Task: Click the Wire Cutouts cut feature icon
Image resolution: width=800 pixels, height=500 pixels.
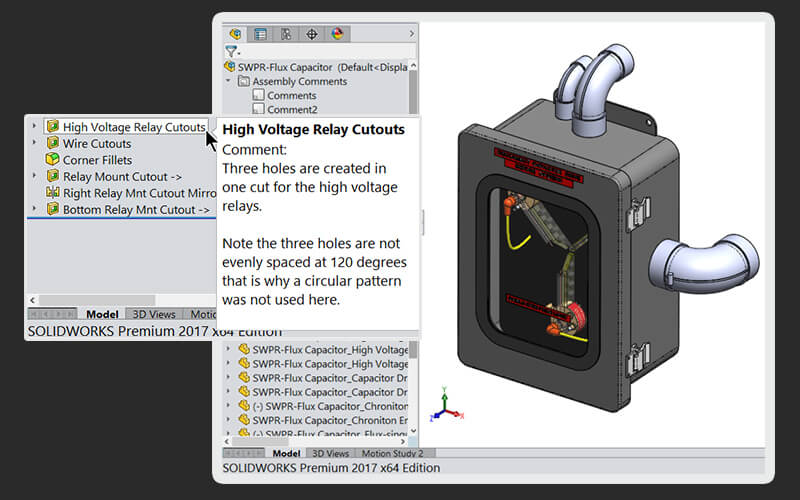Action: (53, 144)
